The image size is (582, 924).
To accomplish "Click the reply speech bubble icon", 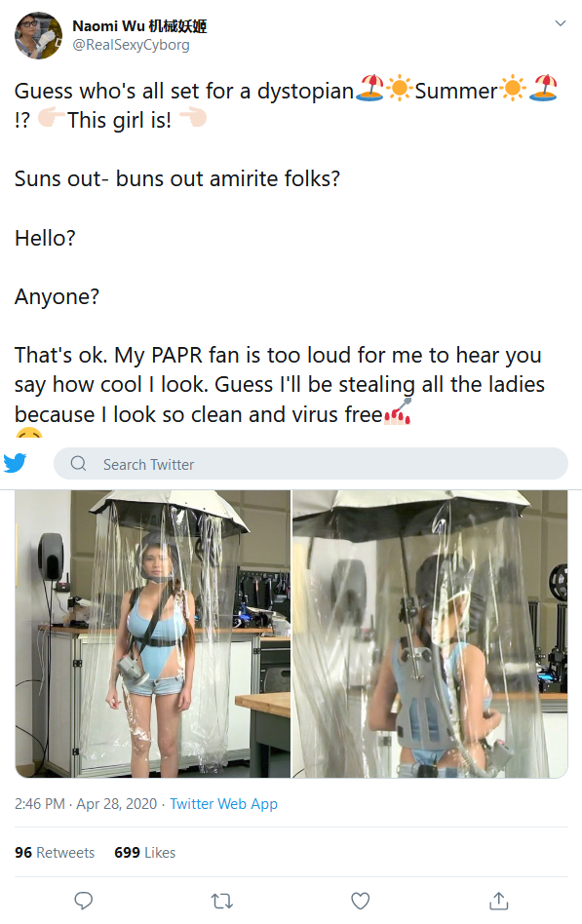I will click(83, 901).
